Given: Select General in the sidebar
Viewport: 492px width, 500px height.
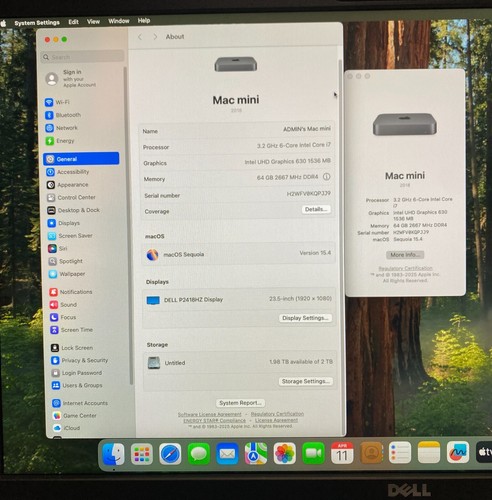Looking at the screenshot, I should pyautogui.click(x=81, y=159).
